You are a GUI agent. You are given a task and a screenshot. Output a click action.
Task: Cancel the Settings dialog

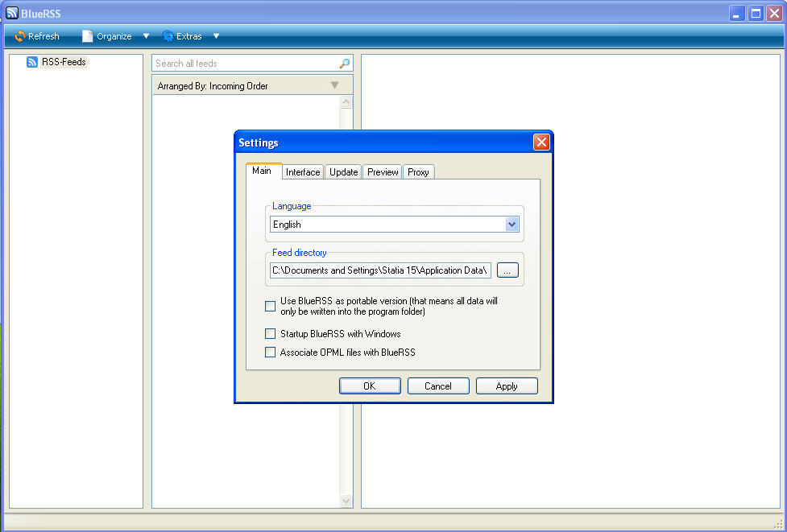(x=437, y=386)
